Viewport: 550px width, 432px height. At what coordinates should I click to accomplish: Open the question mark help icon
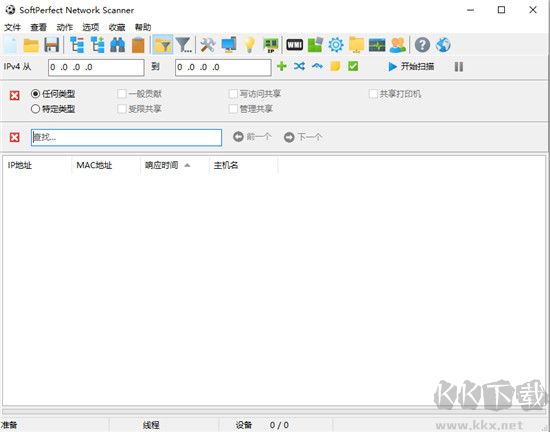(x=422, y=45)
